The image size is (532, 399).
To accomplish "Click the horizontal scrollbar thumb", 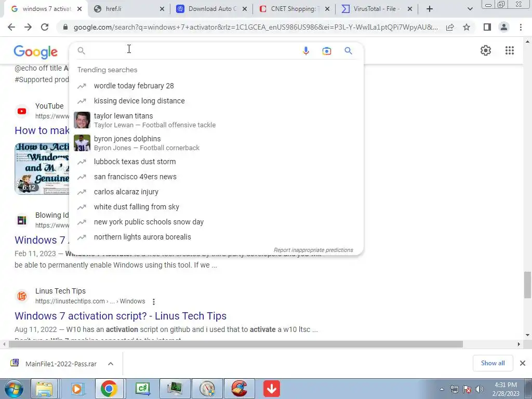I will pos(236,344).
